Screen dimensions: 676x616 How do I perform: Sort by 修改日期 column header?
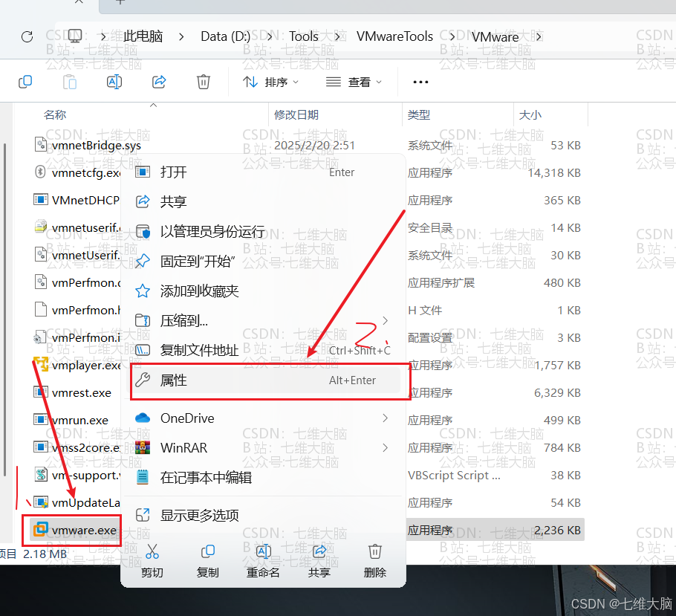296,114
